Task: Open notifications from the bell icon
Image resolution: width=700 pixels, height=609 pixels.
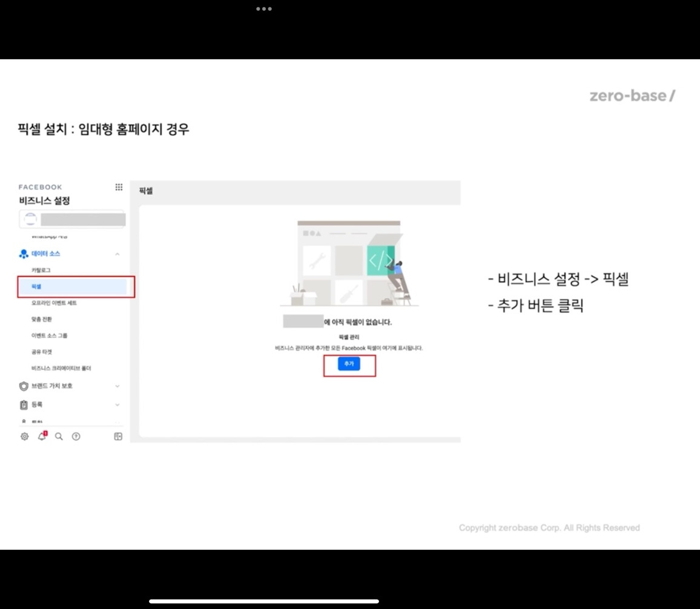Action: point(41,436)
